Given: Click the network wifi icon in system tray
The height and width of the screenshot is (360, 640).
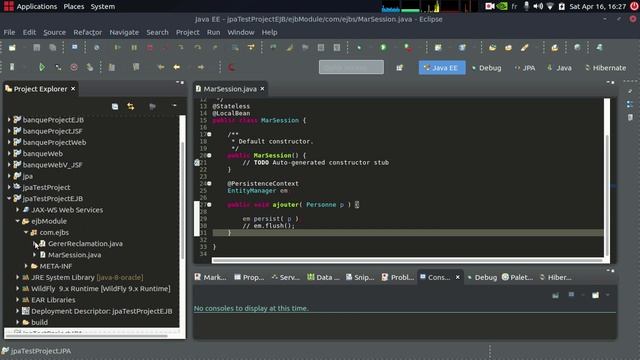Looking at the screenshot, I should 550,6.
